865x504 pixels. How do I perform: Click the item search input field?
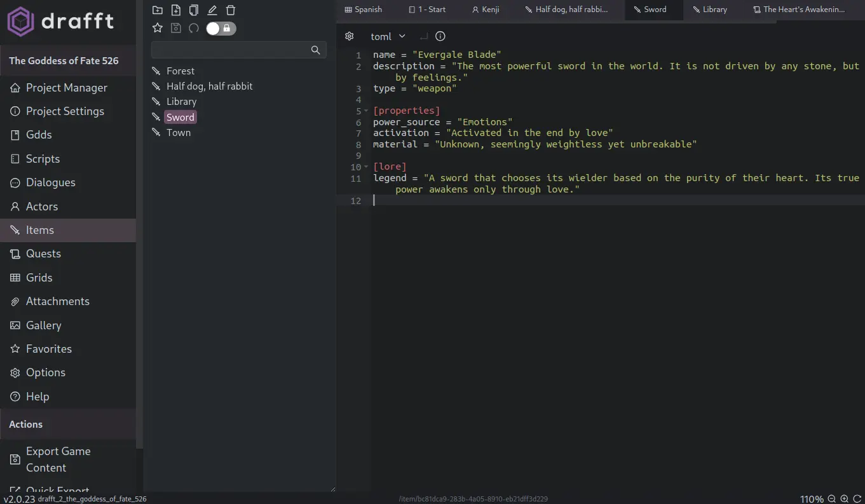pos(231,50)
